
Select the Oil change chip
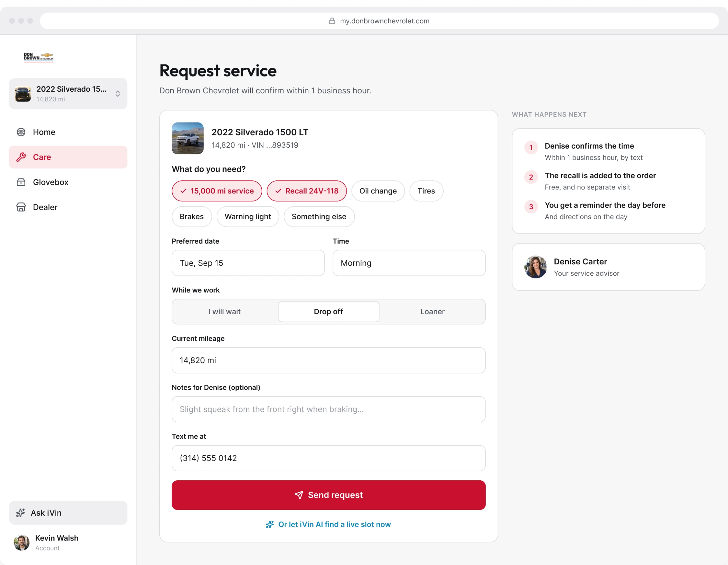point(378,191)
